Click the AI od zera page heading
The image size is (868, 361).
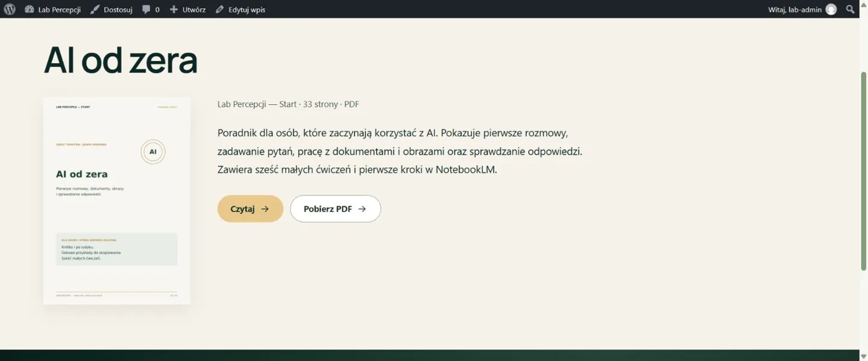click(121, 60)
